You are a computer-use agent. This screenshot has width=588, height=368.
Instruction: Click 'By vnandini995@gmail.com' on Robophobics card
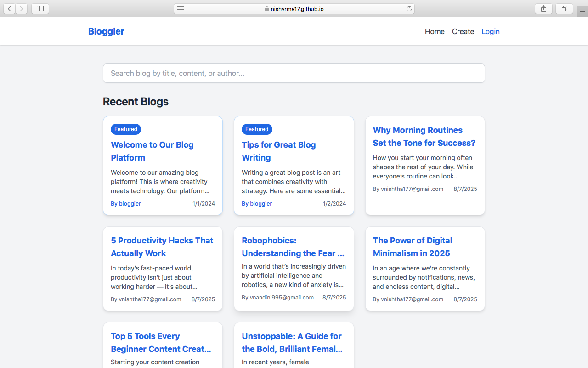pyautogui.click(x=277, y=297)
